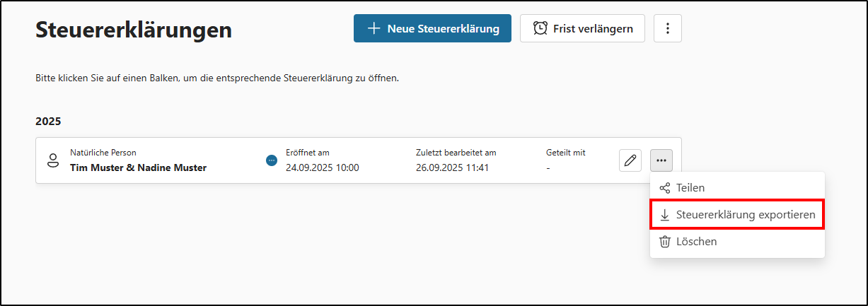Click the person icon for Natürliche Person

click(53, 160)
